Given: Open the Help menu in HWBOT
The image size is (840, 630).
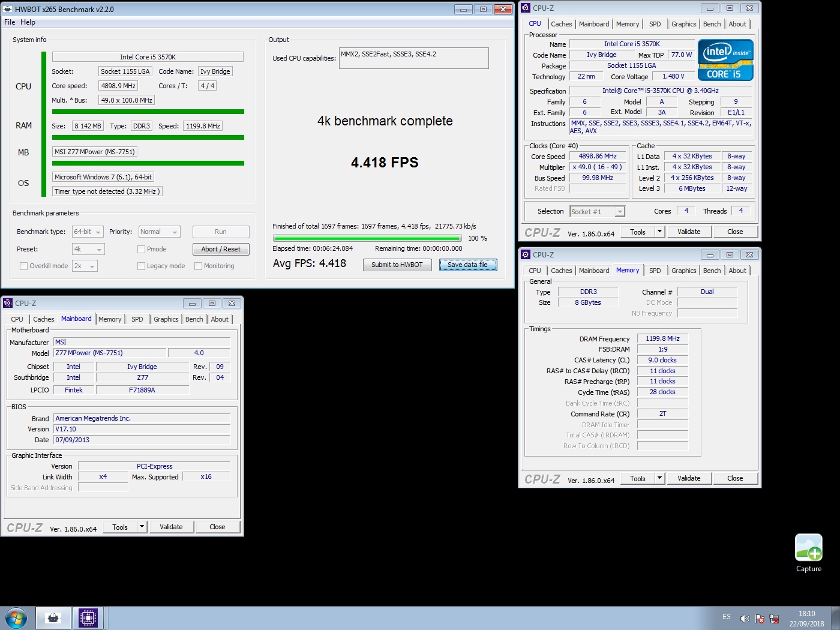Looking at the screenshot, I should point(28,22).
